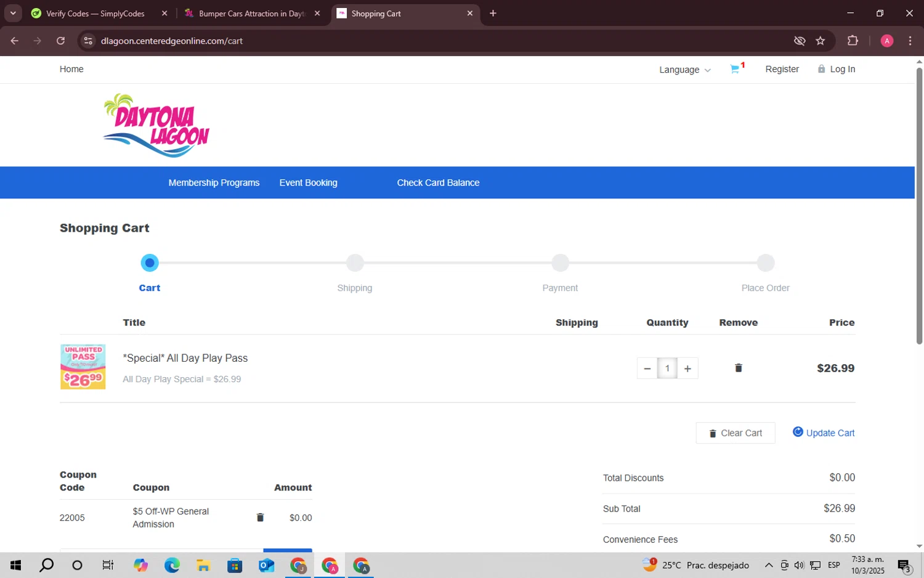Launch Microsoft Edge from taskbar
924x578 pixels.
pyautogui.click(x=172, y=565)
